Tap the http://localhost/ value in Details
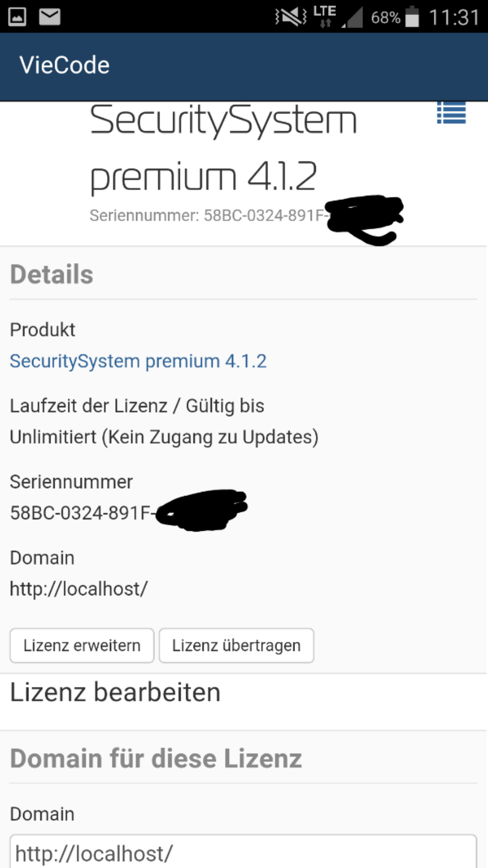The image size is (488, 868). click(79, 589)
